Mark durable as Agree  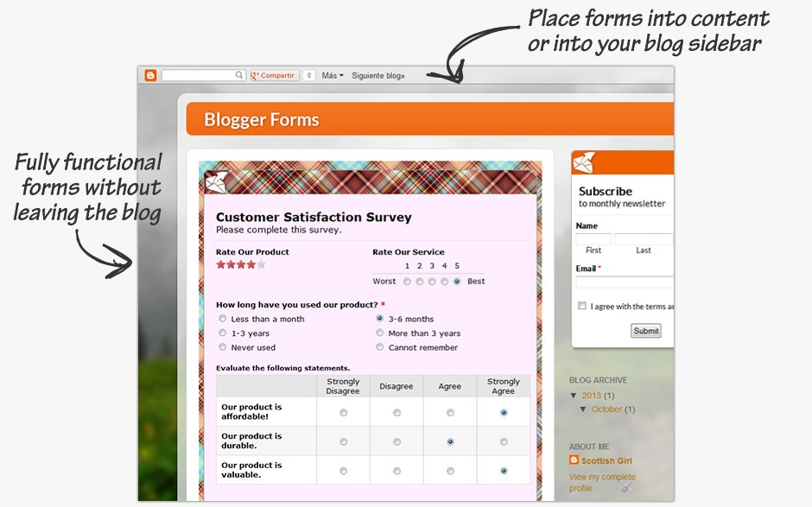click(x=451, y=441)
